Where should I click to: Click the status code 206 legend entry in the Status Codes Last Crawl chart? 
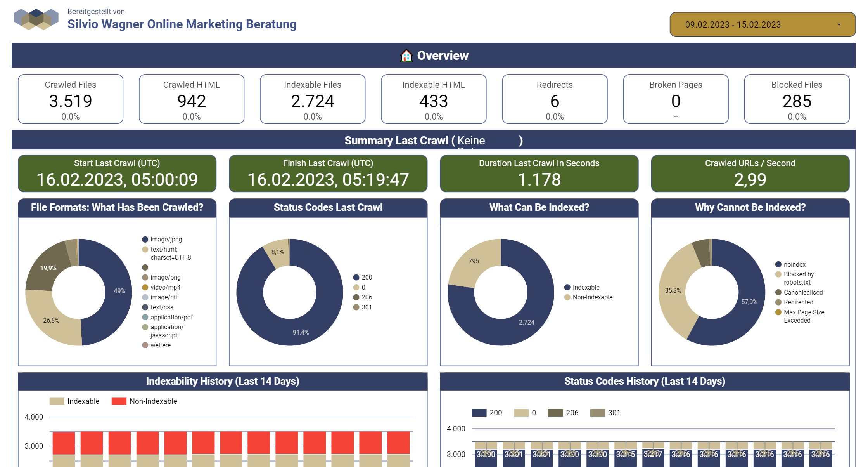(x=363, y=297)
